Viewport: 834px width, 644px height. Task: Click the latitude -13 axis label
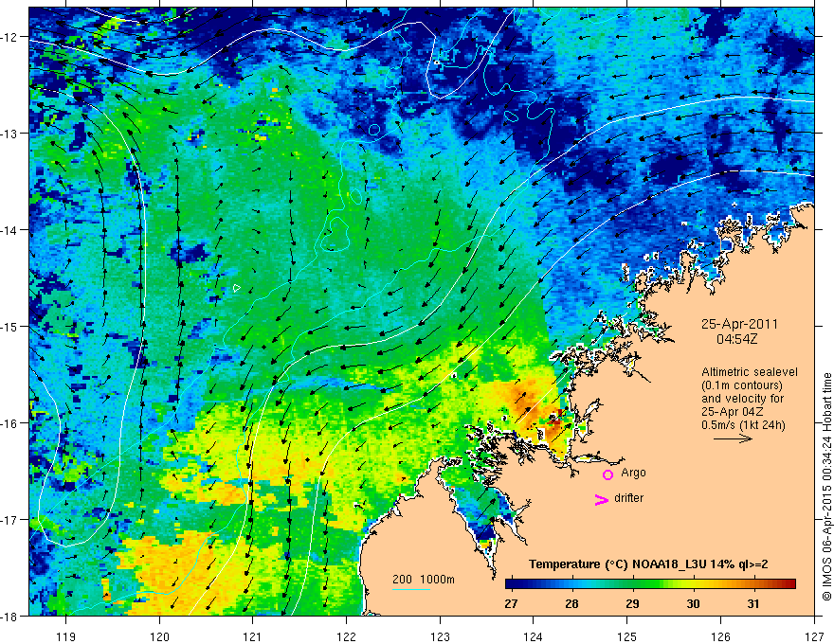tap(10, 134)
